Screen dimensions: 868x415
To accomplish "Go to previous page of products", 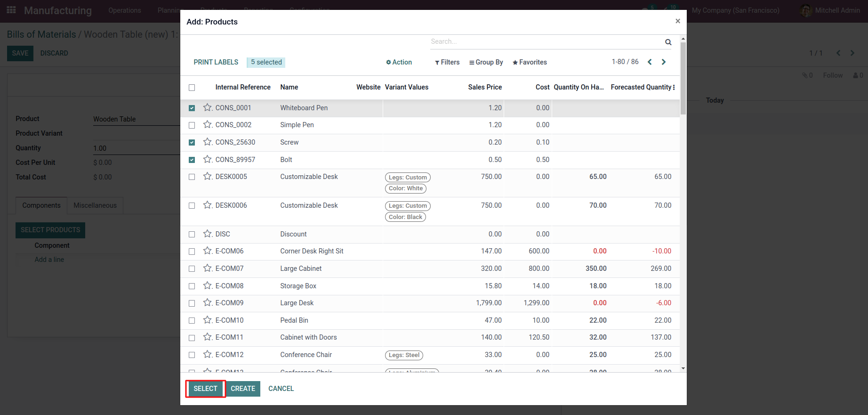I will pyautogui.click(x=650, y=62).
